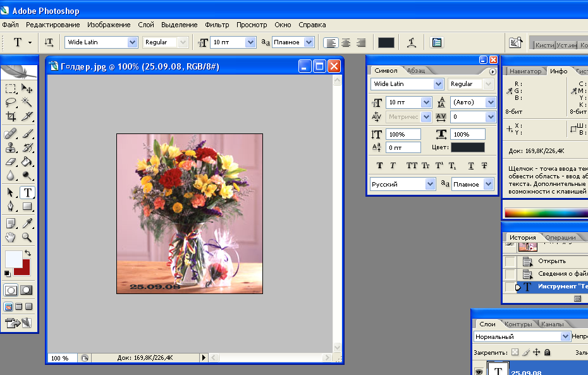Select the Move tool
Image resolution: width=588 pixels, height=375 pixels.
[x=27, y=89]
